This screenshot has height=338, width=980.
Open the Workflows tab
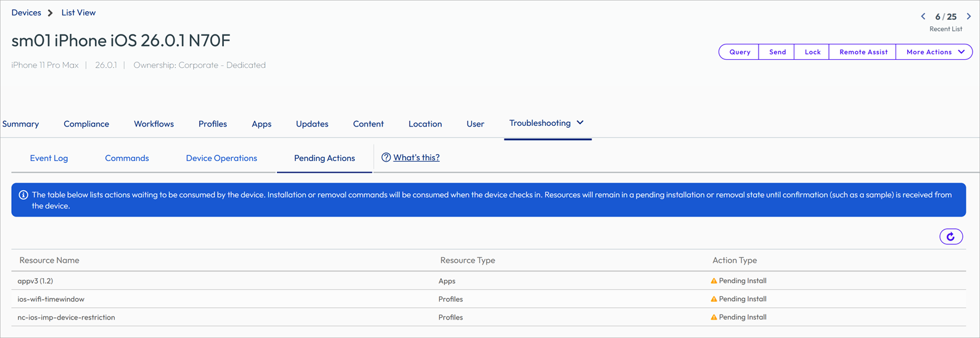coord(154,124)
